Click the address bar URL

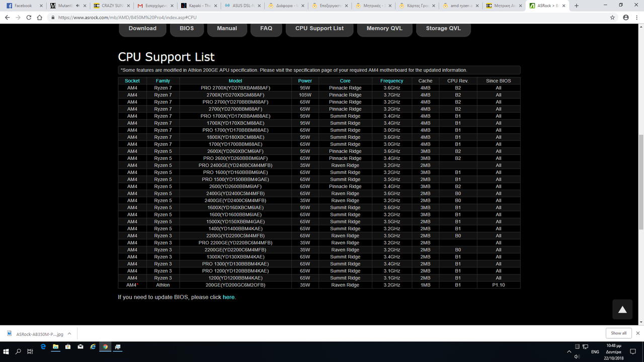127,17
